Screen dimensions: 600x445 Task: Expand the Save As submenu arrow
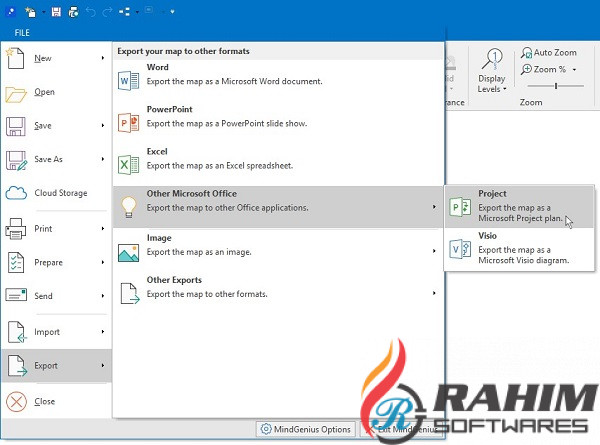(x=103, y=159)
